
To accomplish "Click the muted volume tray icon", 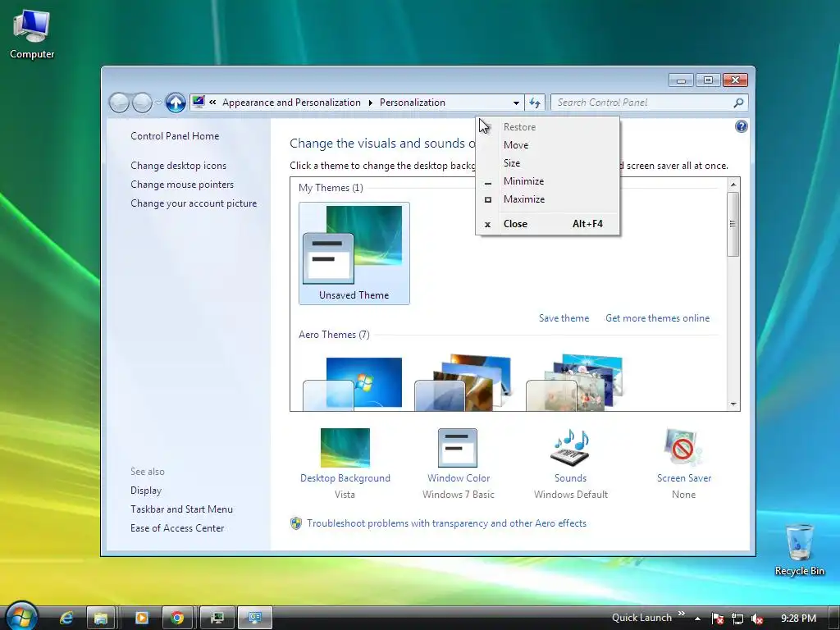I will pos(757,619).
